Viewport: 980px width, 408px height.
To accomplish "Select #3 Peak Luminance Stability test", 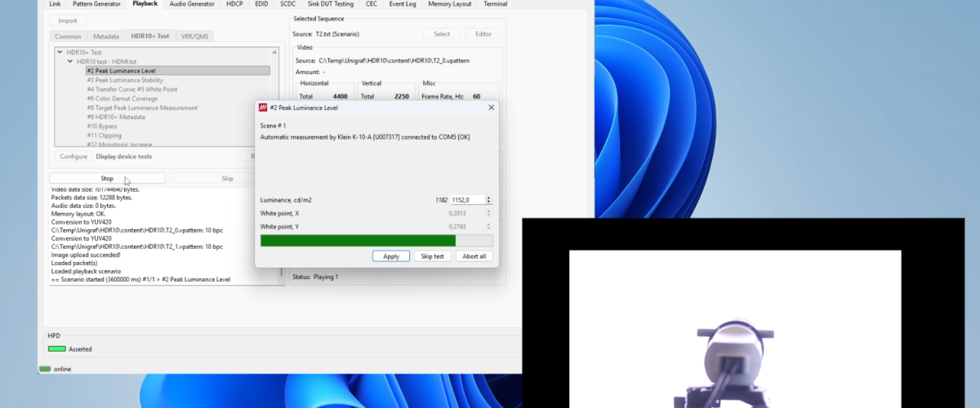I will tap(124, 80).
